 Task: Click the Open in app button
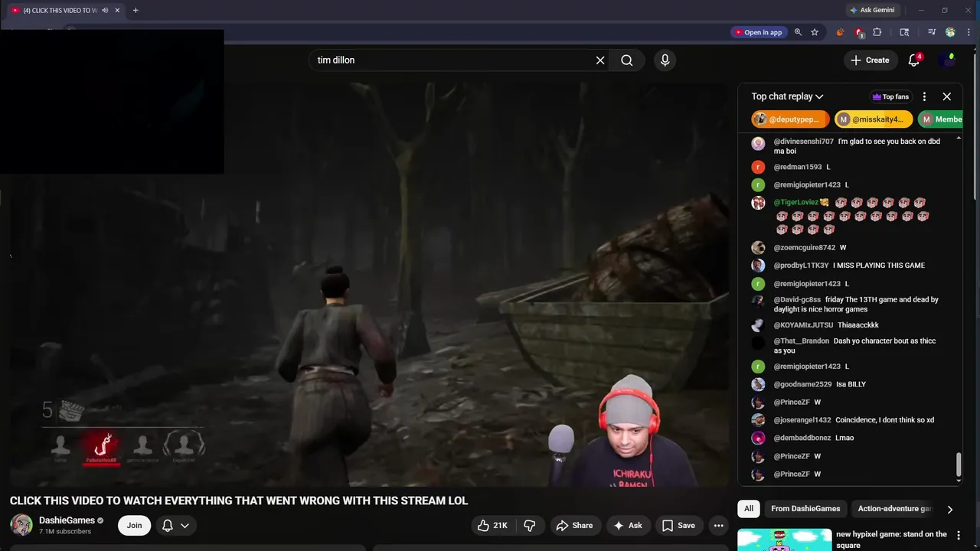click(x=758, y=32)
